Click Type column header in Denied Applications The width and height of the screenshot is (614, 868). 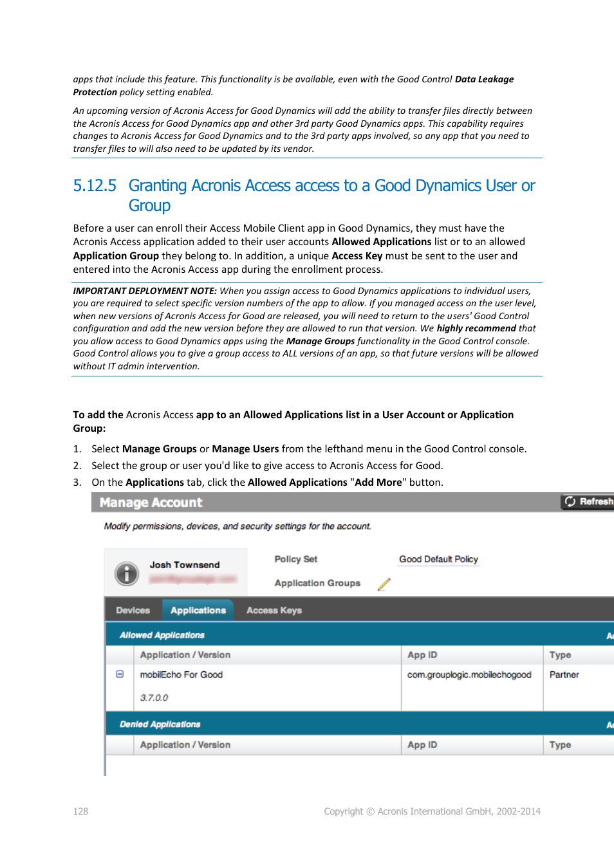[560, 745]
